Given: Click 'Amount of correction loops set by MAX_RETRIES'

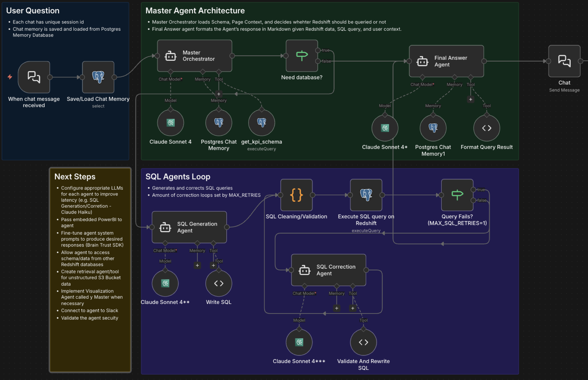Looking at the screenshot, I should tap(206, 195).
